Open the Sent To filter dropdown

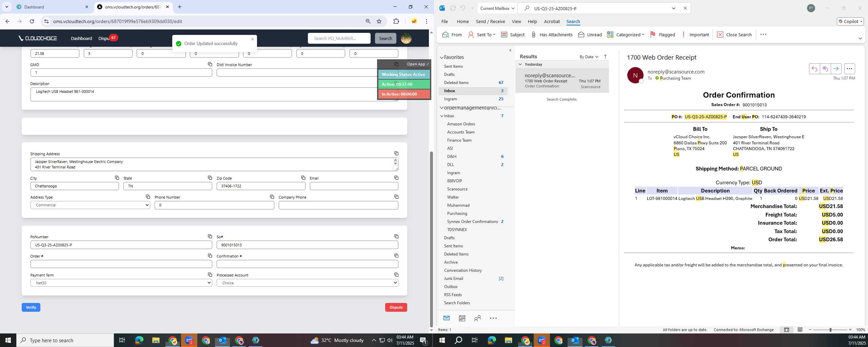tap(482, 35)
